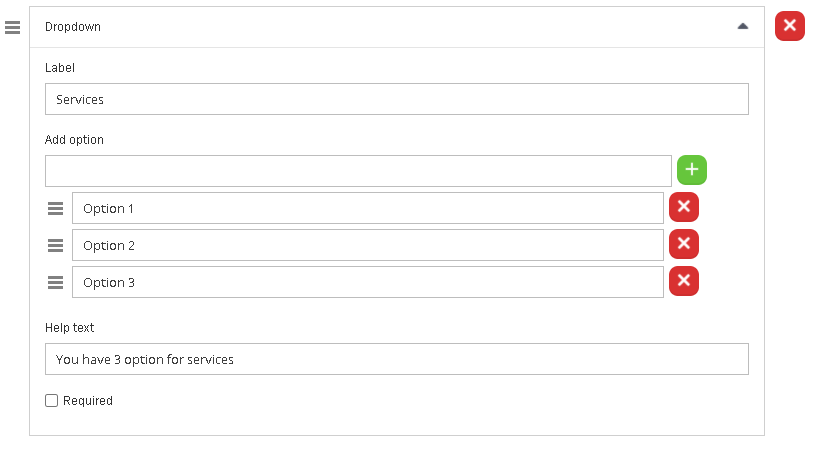This screenshot has height=449, width=814.
Task: Collapse the Dropdown panel with arrow
Action: coord(742,27)
